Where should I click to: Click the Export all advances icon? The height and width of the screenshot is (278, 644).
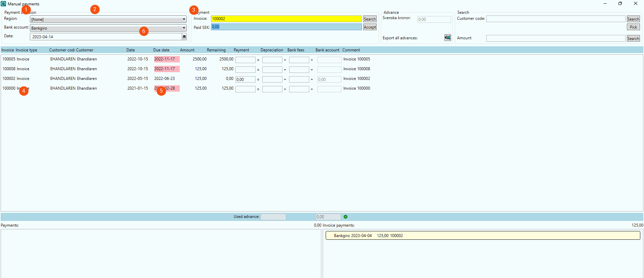pyautogui.click(x=447, y=38)
